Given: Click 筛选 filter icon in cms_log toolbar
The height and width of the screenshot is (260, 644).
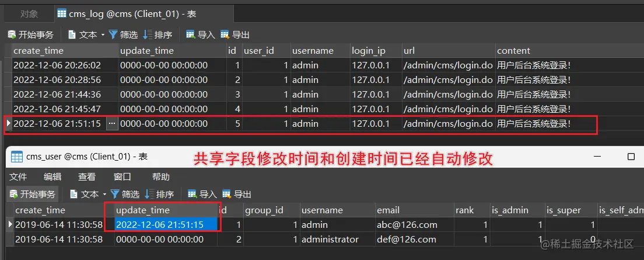Looking at the screenshot, I should [x=113, y=35].
